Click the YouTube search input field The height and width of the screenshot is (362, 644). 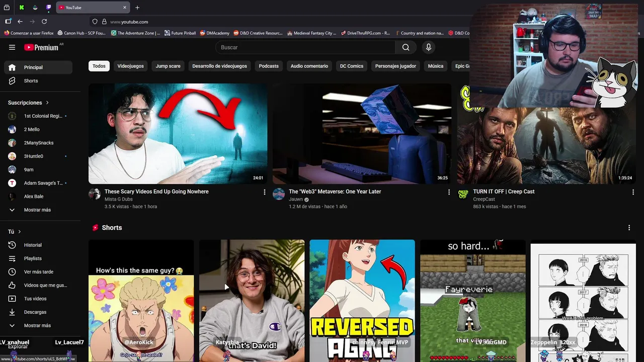(x=305, y=47)
